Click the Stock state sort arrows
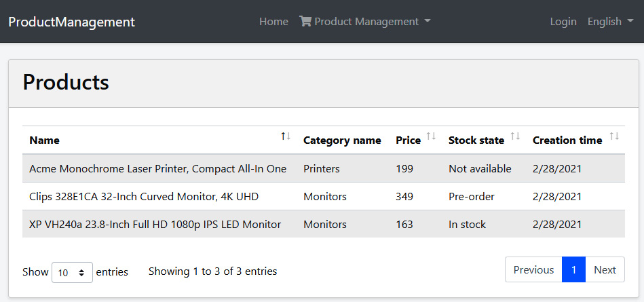The width and height of the screenshot is (644, 302). click(x=515, y=136)
